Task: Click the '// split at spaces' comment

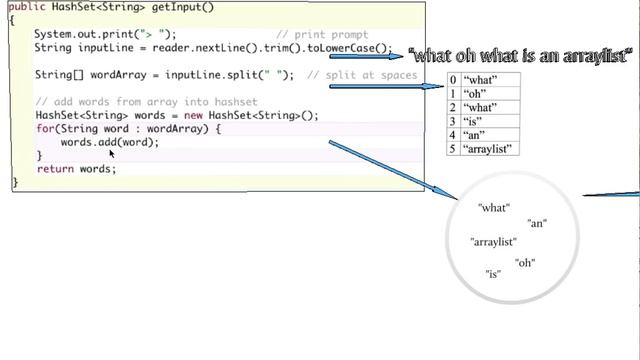Action: pyautogui.click(x=362, y=75)
